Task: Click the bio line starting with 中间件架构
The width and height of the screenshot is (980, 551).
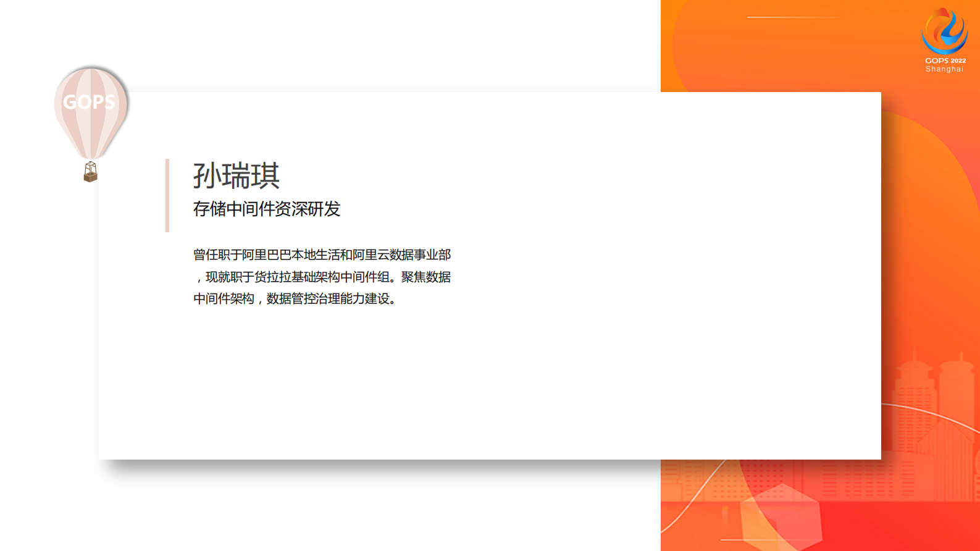Action: pyautogui.click(x=295, y=299)
